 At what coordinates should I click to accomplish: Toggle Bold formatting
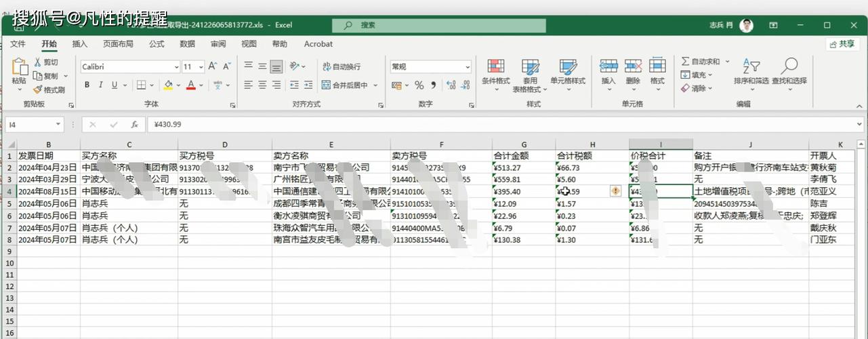[87, 85]
